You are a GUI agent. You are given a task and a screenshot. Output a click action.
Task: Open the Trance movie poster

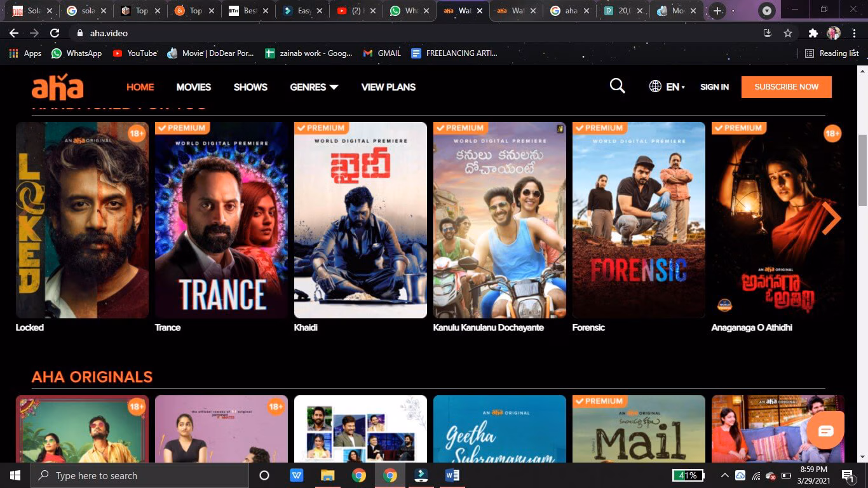point(221,220)
